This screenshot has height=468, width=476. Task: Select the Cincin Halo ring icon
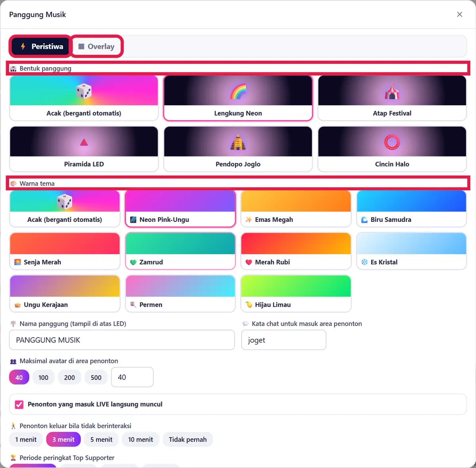point(392,142)
